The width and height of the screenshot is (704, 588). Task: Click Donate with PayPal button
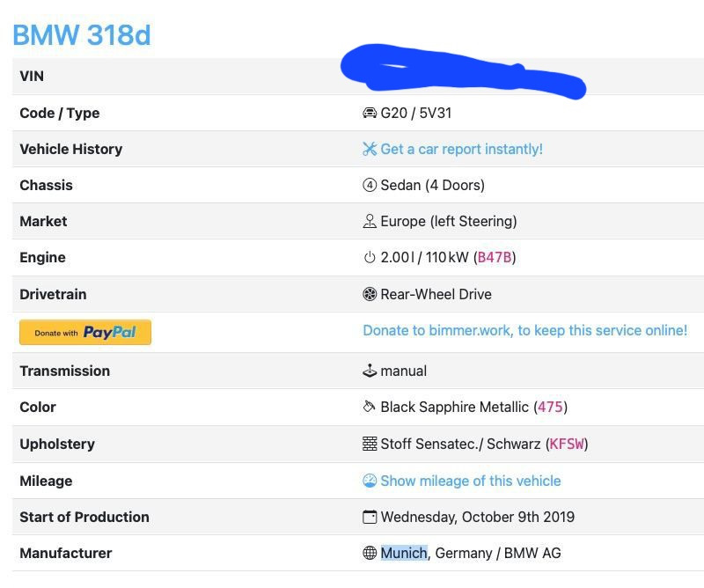pyautogui.click(x=85, y=333)
